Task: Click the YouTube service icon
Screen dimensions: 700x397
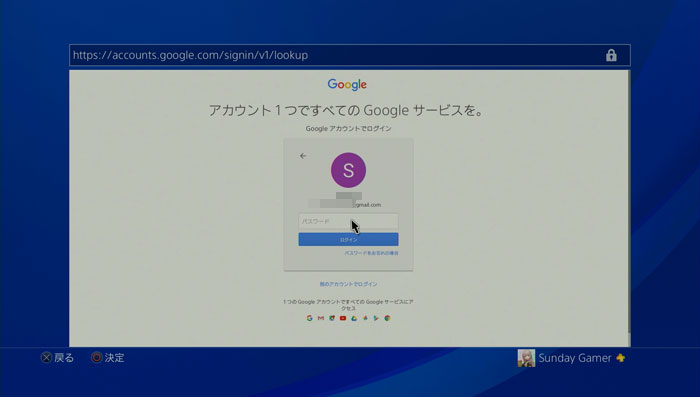Action: (343, 318)
